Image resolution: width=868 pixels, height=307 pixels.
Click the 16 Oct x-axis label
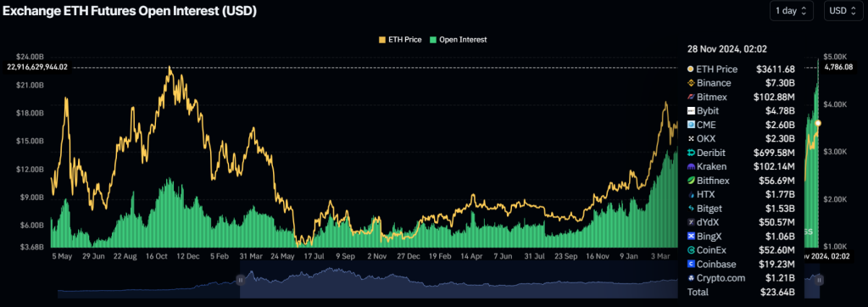(157, 257)
